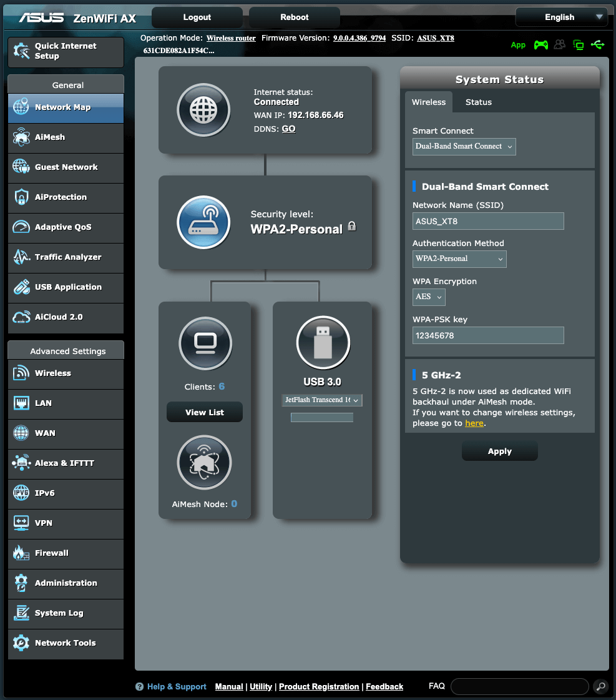616x700 pixels.
Task: Click the View List button
Action: 205,412
